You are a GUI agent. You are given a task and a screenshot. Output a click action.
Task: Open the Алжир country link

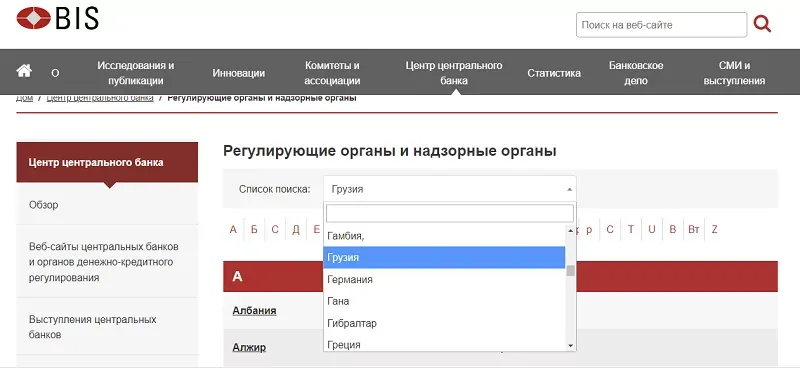pyautogui.click(x=249, y=348)
